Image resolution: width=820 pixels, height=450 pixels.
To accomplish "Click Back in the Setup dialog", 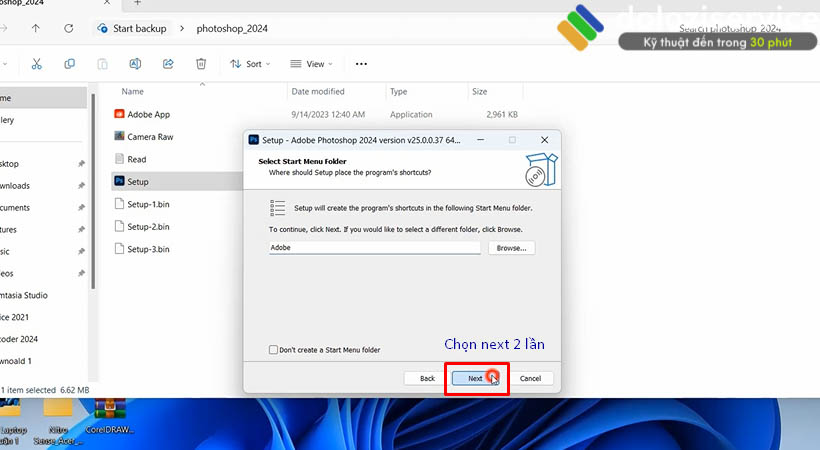I will pyautogui.click(x=427, y=378).
